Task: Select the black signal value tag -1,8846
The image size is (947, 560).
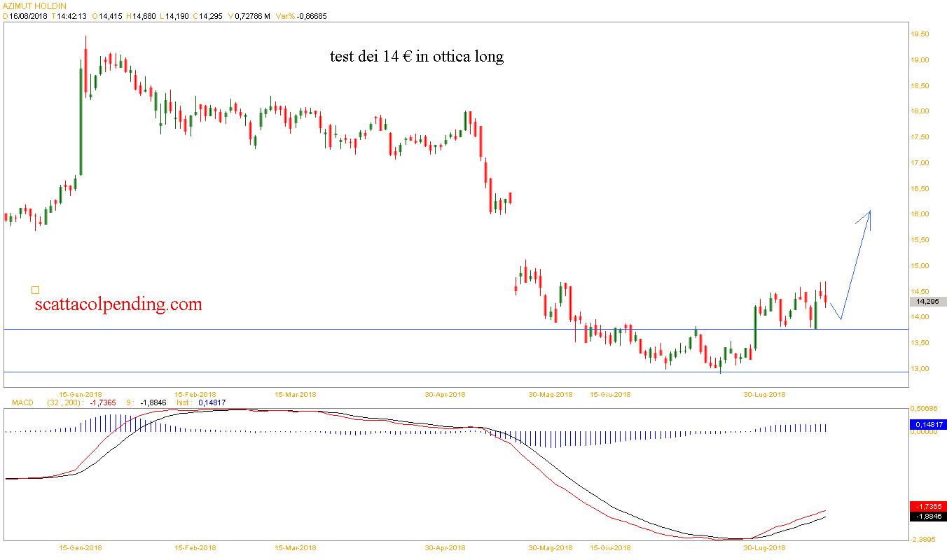Action: click(x=927, y=517)
